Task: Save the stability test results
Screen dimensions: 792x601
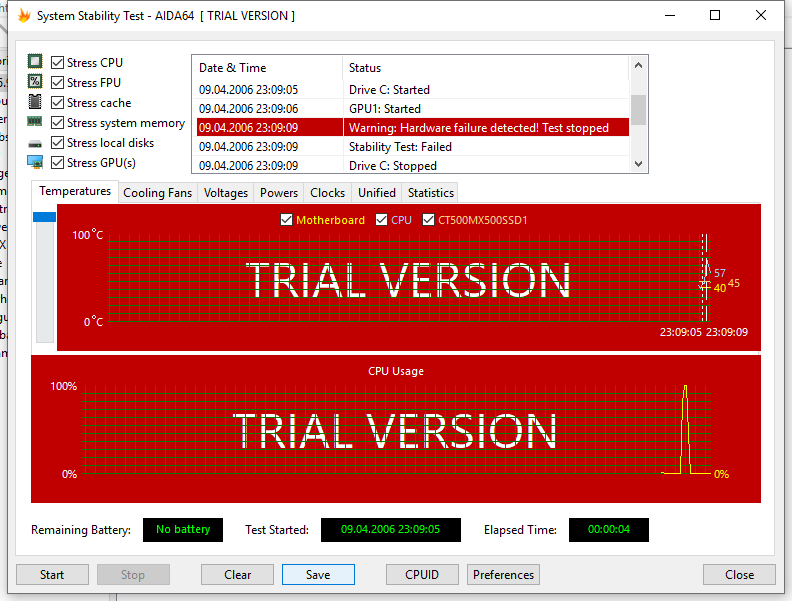Action: coord(318,575)
